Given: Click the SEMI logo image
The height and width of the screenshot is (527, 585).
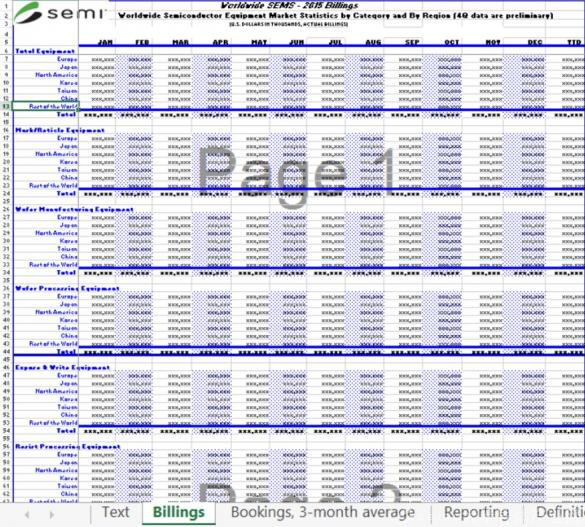Looking at the screenshot, I should coord(60,13).
